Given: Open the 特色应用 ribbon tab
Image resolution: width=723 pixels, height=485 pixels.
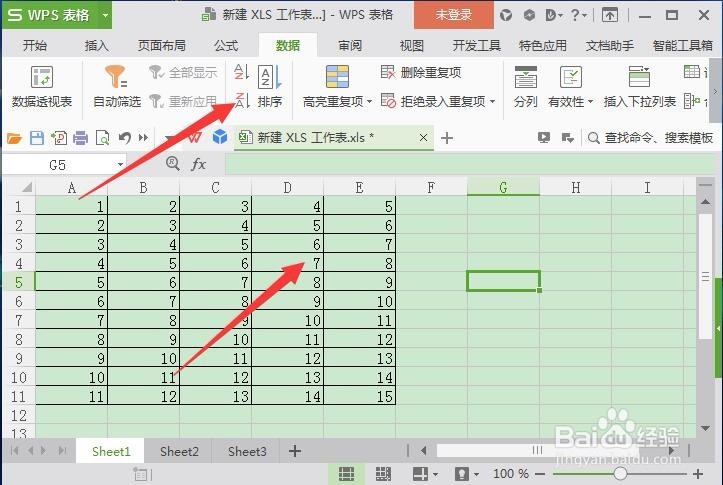Looking at the screenshot, I should 543,45.
